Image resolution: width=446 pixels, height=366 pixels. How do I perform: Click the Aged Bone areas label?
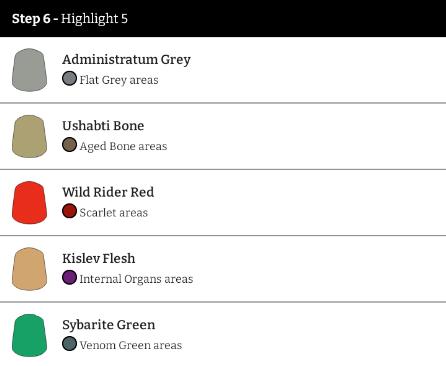tap(123, 146)
